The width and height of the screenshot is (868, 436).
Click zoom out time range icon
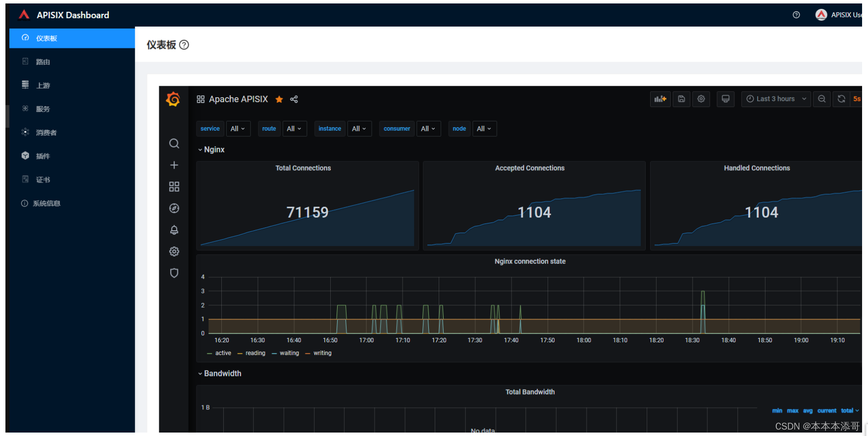(x=822, y=99)
